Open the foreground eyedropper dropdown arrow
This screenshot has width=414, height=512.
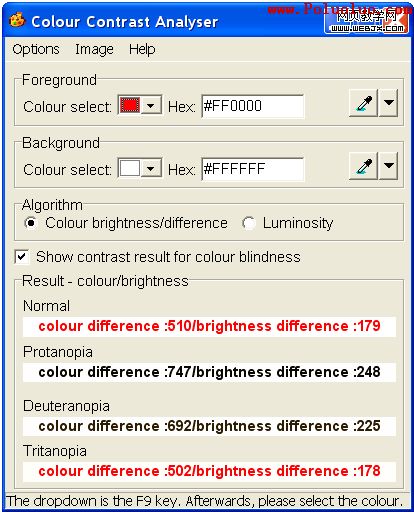(388, 103)
